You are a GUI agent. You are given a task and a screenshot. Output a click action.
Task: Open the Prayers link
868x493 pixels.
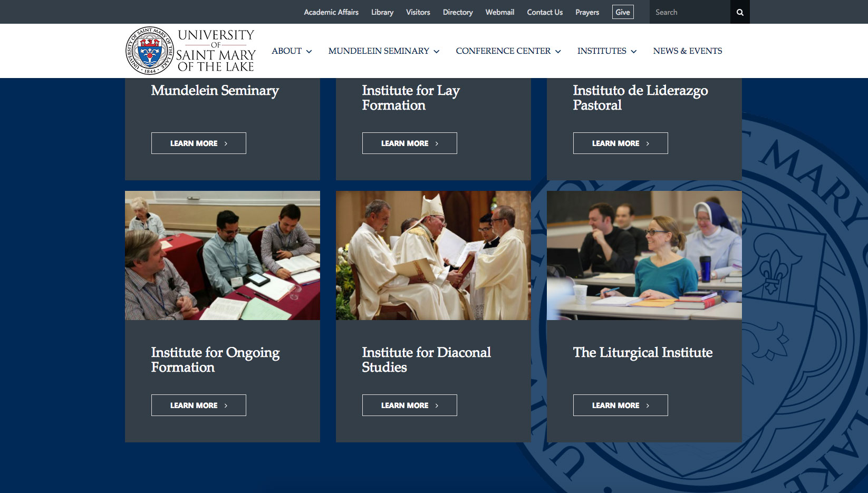587,12
